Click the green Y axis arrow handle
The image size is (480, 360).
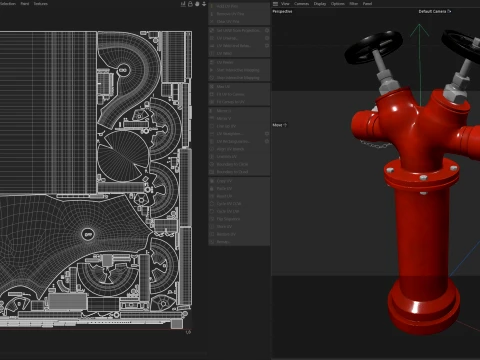[419, 29]
